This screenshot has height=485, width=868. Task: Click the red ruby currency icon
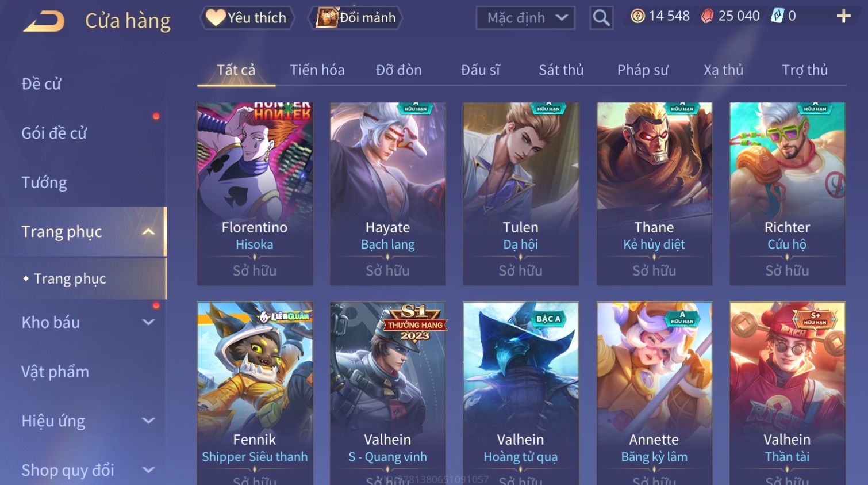point(707,16)
